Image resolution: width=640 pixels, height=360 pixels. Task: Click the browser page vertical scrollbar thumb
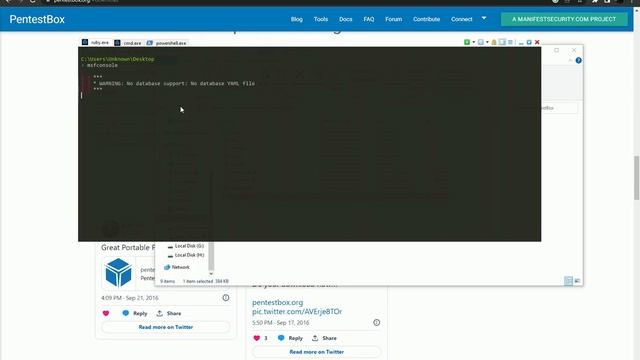(x=636, y=178)
